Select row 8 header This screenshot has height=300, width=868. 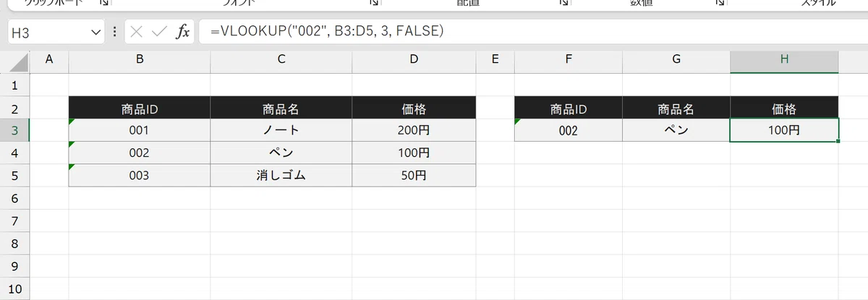pos(14,244)
